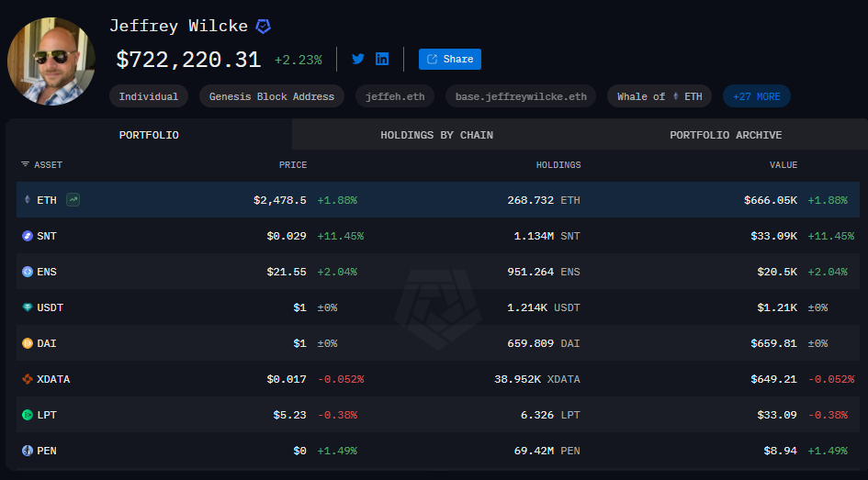Screen dimensions: 868x480
Task: Select the PEN asset name
Action: (x=47, y=452)
